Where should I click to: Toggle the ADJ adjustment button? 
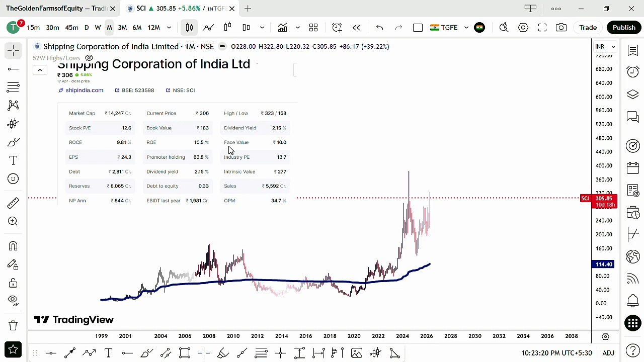click(608, 353)
